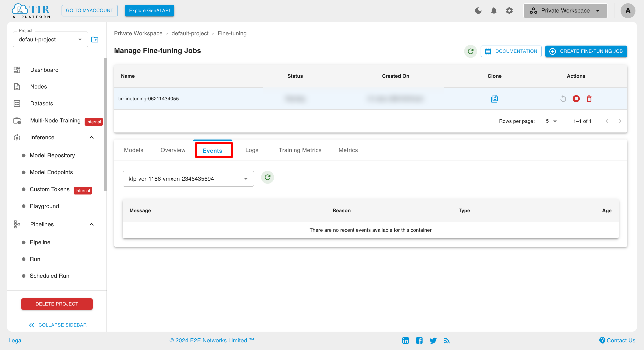Click Explore GenAI API button
This screenshot has width=644, height=350.
click(x=149, y=11)
